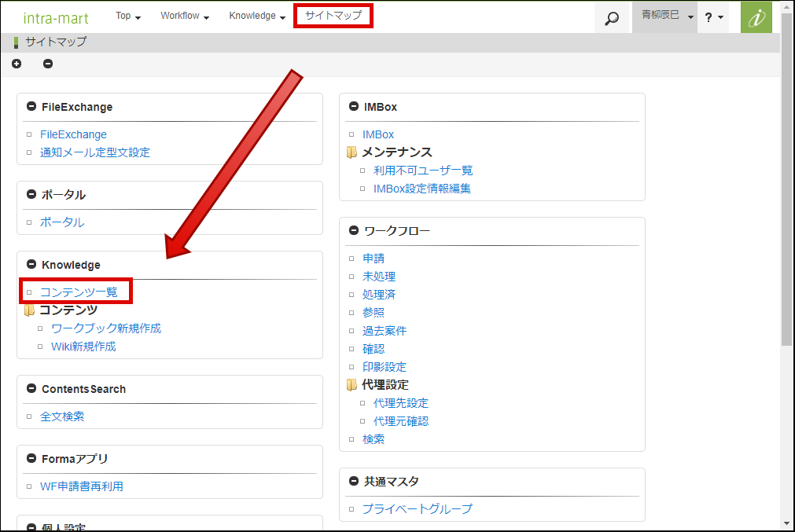
Task: Select the サイトマップ menu item
Action: point(333,16)
